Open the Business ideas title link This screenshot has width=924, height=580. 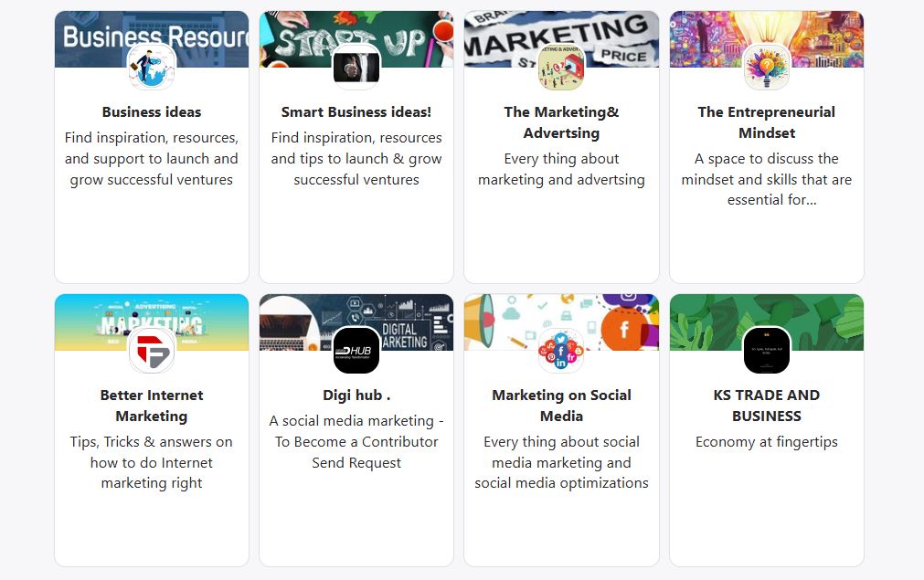(152, 112)
